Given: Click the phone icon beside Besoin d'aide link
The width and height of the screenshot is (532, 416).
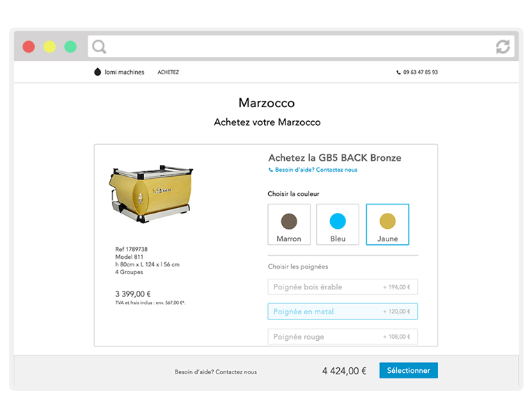Looking at the screenshot, I should (270, 170).
